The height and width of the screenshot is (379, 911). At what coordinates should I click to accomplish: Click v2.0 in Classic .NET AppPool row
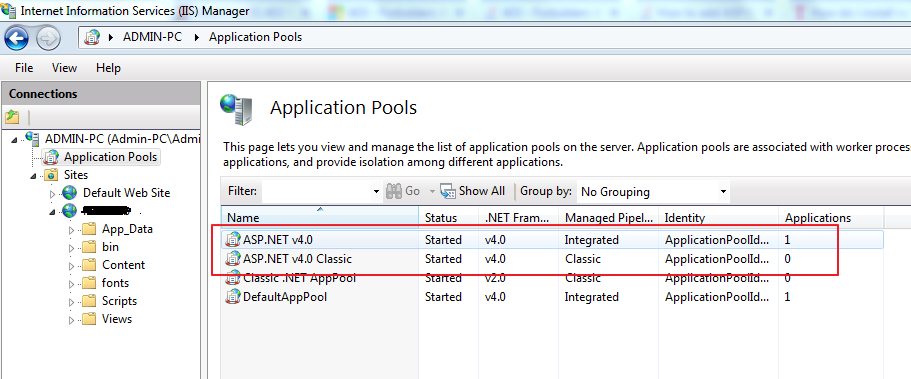point(495,278)
